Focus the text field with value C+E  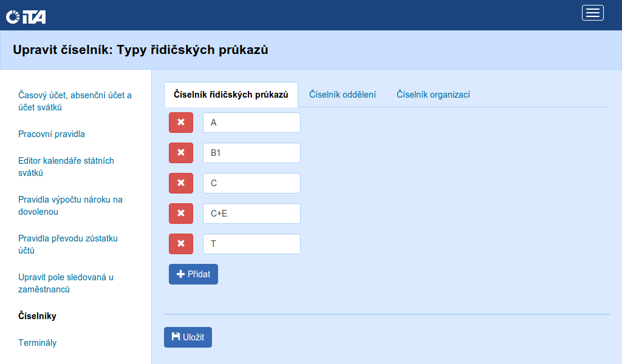click(x=251, y=214)
